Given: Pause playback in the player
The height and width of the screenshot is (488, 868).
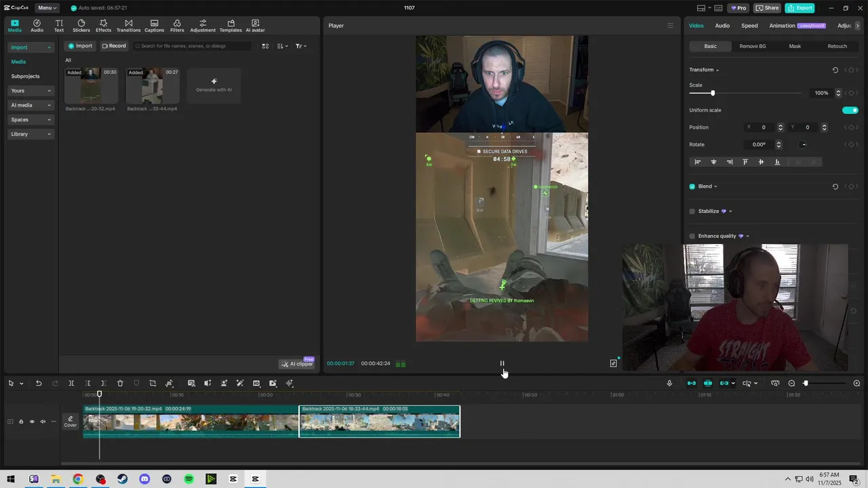Looking at the screenshot, I should 502,363.
